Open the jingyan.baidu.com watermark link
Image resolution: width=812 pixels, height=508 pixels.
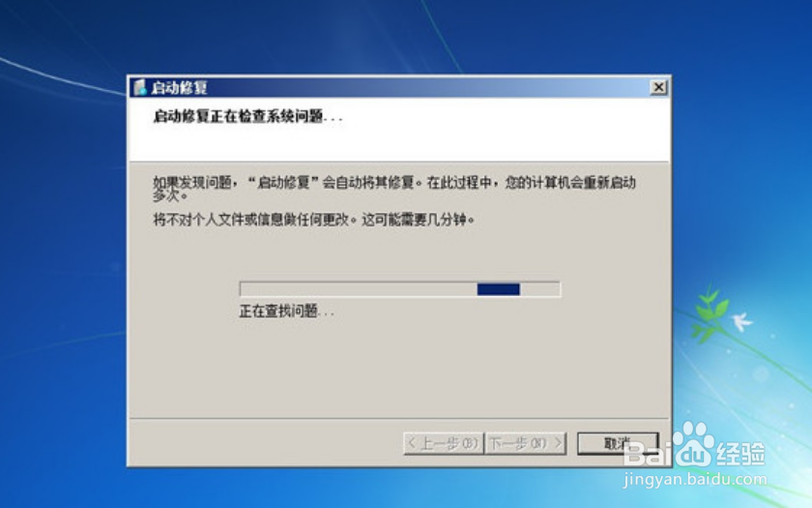pos(694,480)
